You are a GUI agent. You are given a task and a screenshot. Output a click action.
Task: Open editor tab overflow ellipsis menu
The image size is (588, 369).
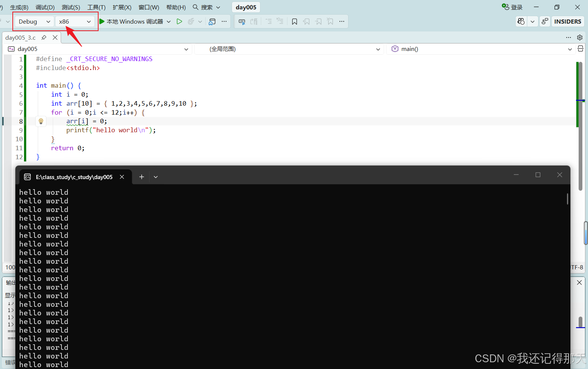pyautogui.click(x=569, y=37)
